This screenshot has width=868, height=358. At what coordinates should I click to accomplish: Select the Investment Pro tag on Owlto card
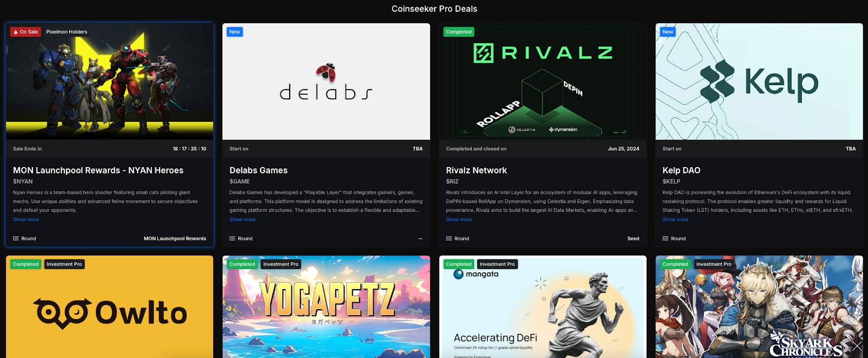pos(64,264)
